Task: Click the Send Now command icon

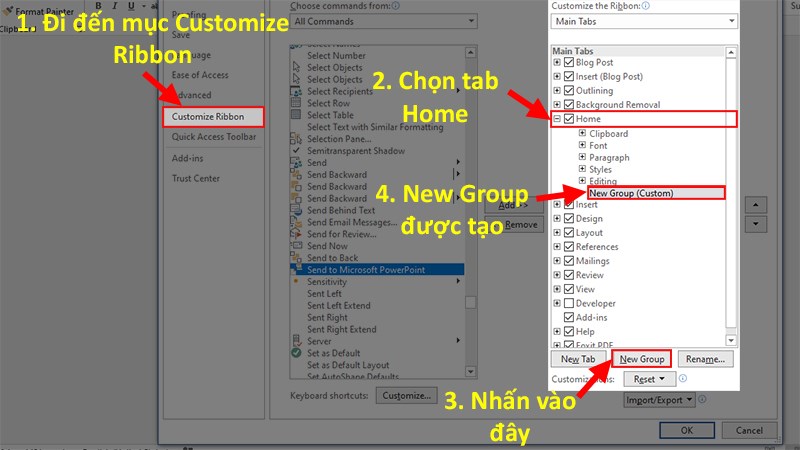Action: point(296,246)
